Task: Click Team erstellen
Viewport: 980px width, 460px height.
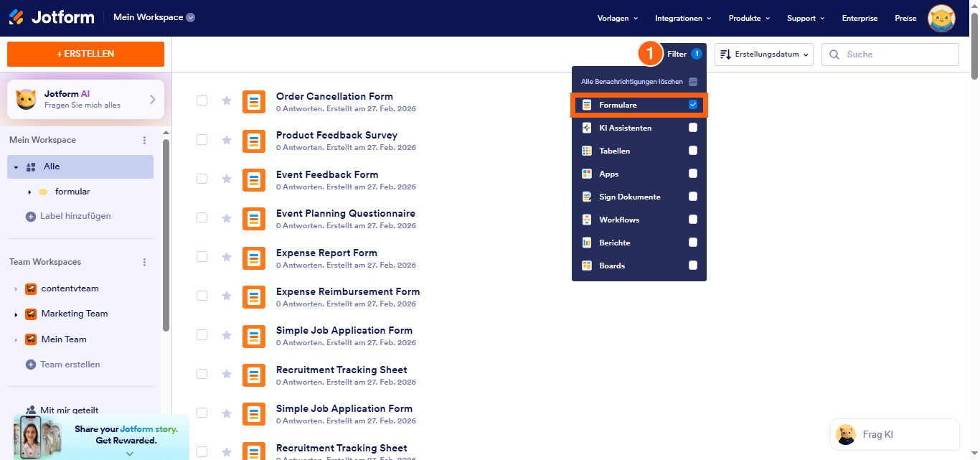Action: [x=70, y=365]
